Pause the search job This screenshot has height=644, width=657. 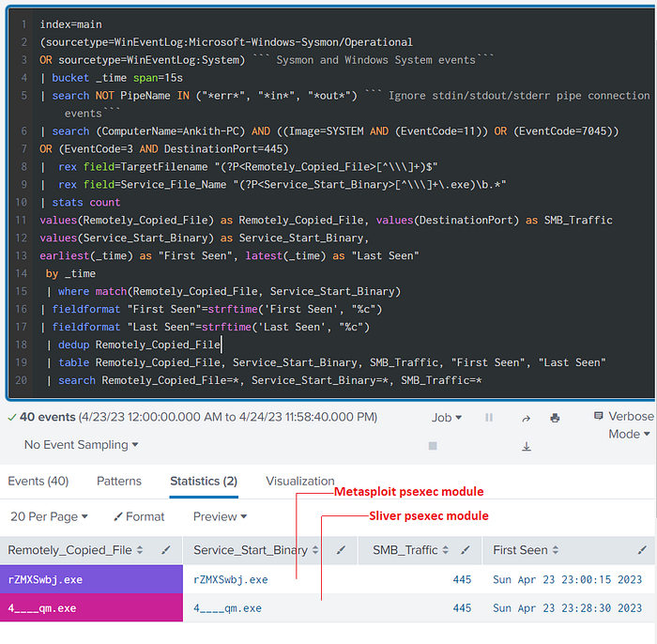[x=489, y=418]
